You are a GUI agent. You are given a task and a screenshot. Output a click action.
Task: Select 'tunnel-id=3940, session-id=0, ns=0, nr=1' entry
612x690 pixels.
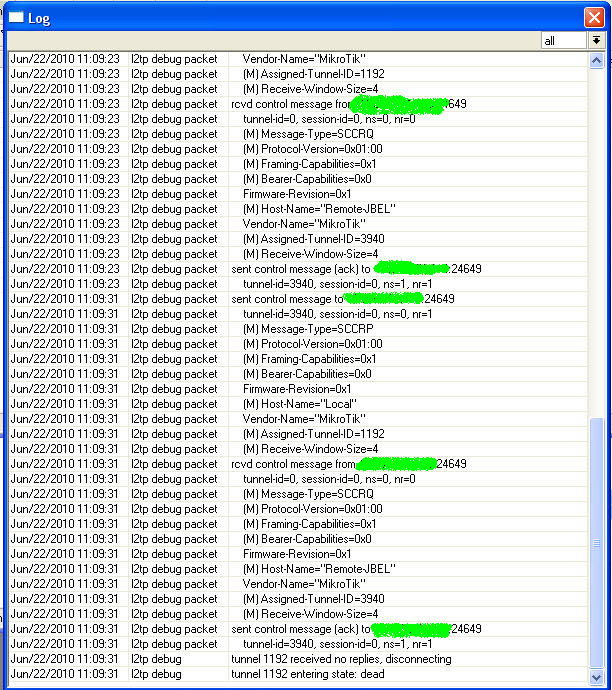tap(298, 314)
